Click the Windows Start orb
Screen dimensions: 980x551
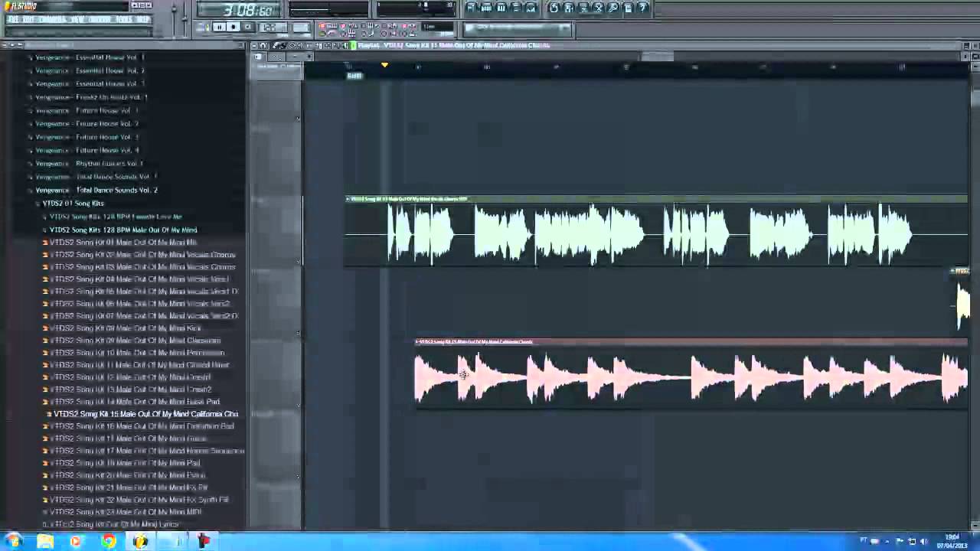point(14,542)
